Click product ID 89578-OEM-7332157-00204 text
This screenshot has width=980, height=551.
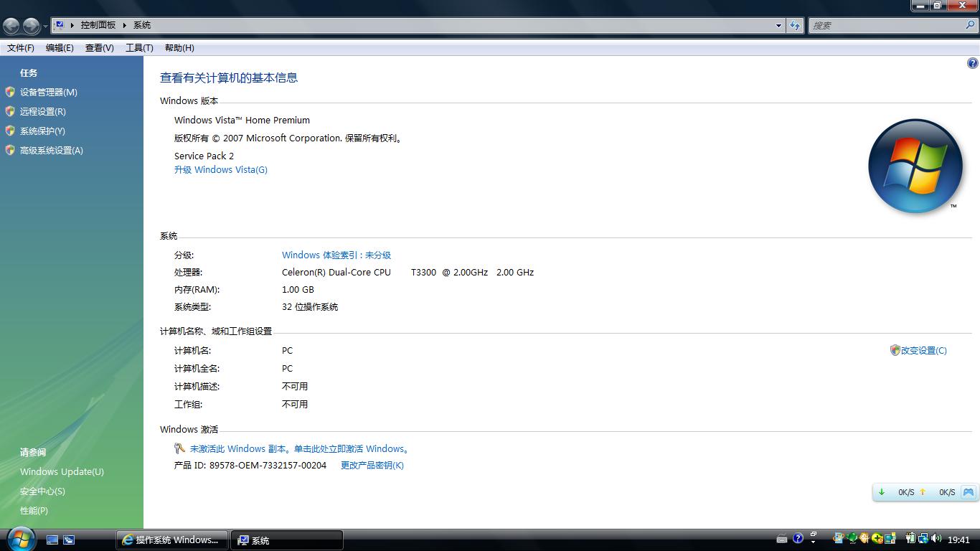point(268,465)
